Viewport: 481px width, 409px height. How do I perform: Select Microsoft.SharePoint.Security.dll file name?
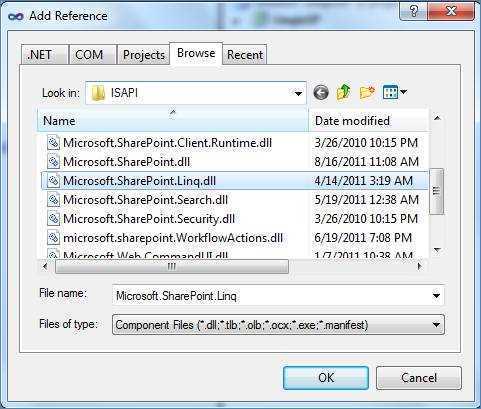pyautogui.click(x=149, y=219)
